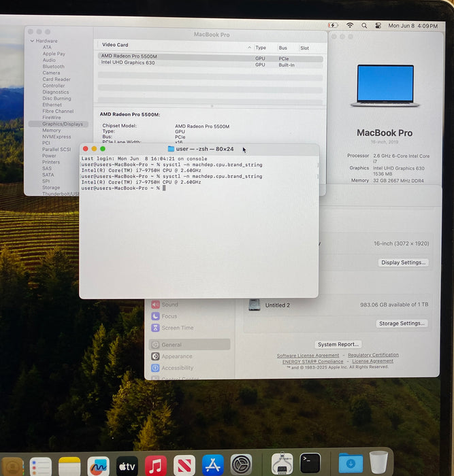Open Sound settings label in sidebar

pyautogui.click(x=170, y=305)
